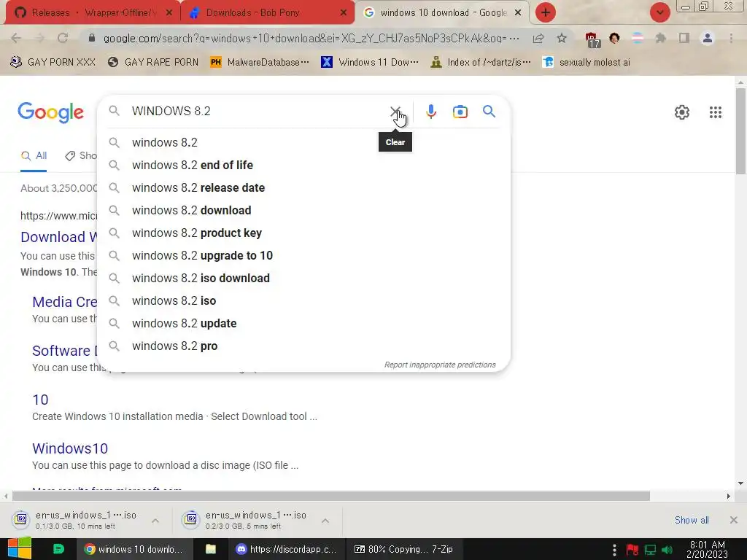Screen dimensions: 747x560
Task: Open the Windows 11 Dow… bookmark
Action: 370,63
